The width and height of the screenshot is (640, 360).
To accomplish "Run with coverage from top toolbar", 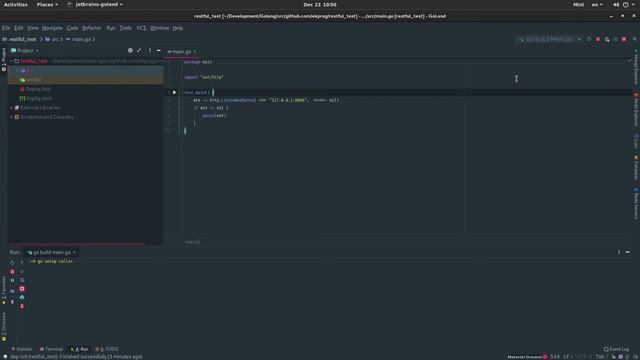I will (607, 39).
